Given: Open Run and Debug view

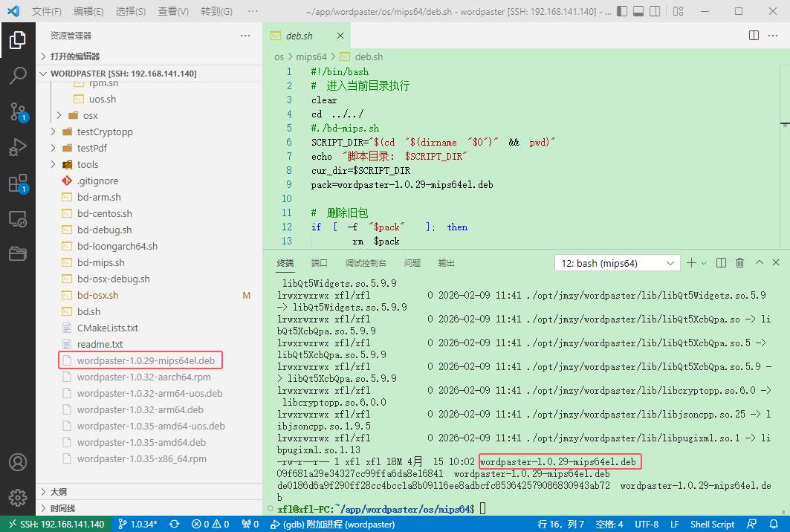Looking at the screenshot, I should (x=18, y=147).
